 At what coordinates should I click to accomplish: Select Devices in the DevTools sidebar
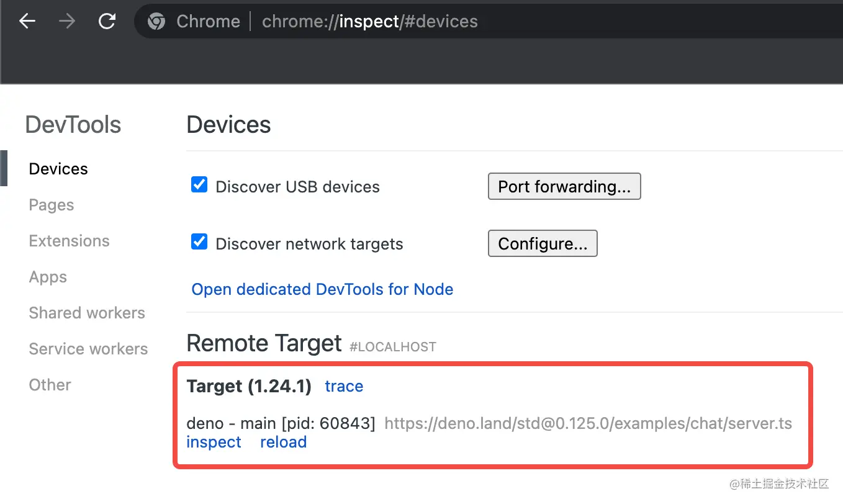pyautogui.click(x=58, y=169)
